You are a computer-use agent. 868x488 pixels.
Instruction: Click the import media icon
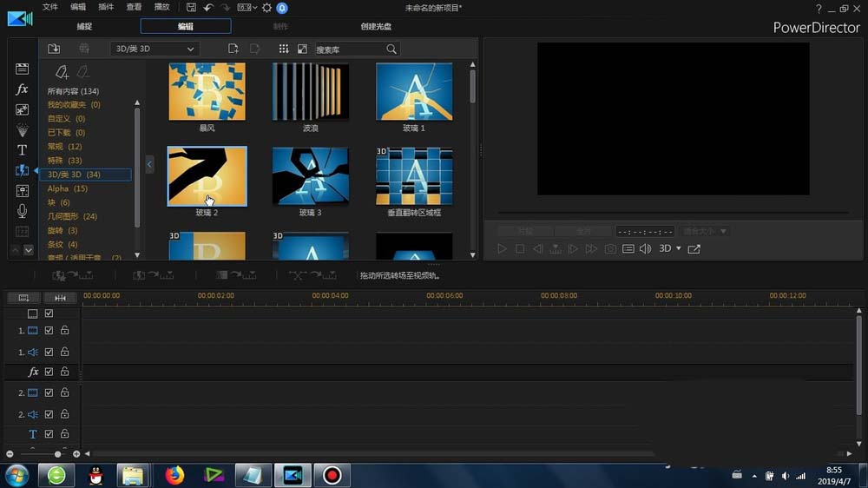(54, 49)
